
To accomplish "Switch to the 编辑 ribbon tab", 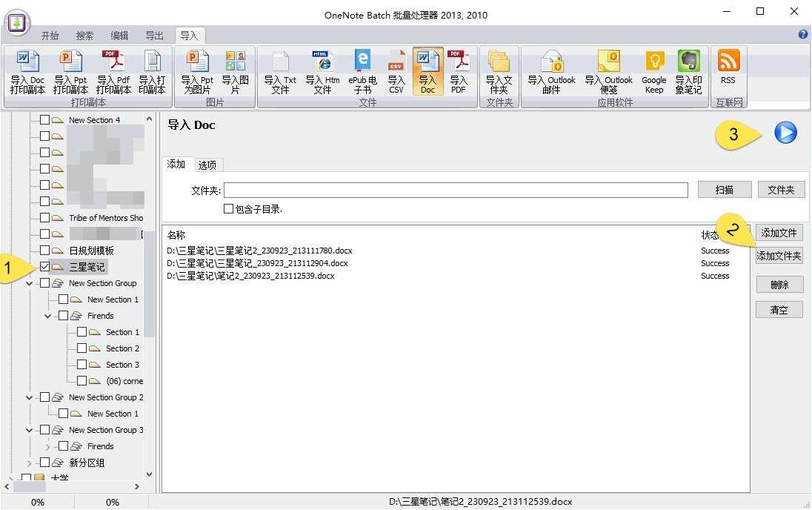I will pos(119,36).
